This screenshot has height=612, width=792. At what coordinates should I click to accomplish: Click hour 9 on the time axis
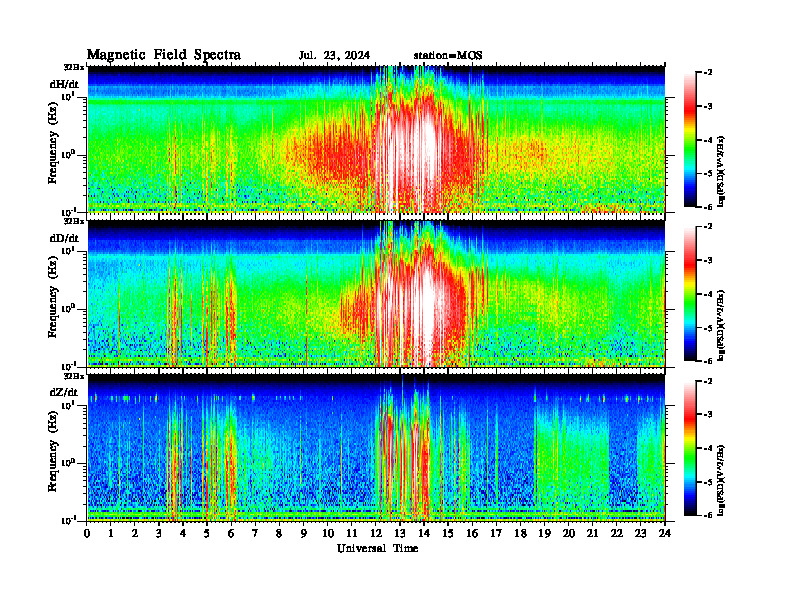[x=303, y=533]
